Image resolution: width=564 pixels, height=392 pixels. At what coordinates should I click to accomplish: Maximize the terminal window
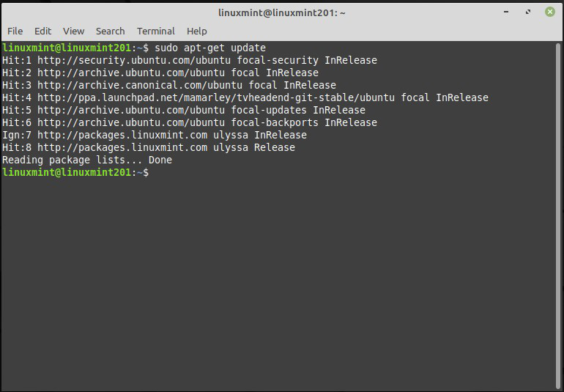527,12
